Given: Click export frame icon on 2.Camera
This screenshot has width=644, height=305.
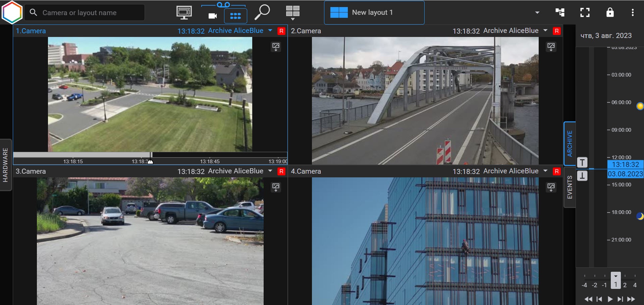Looking at the screenshot, I should tap(551, 47).
